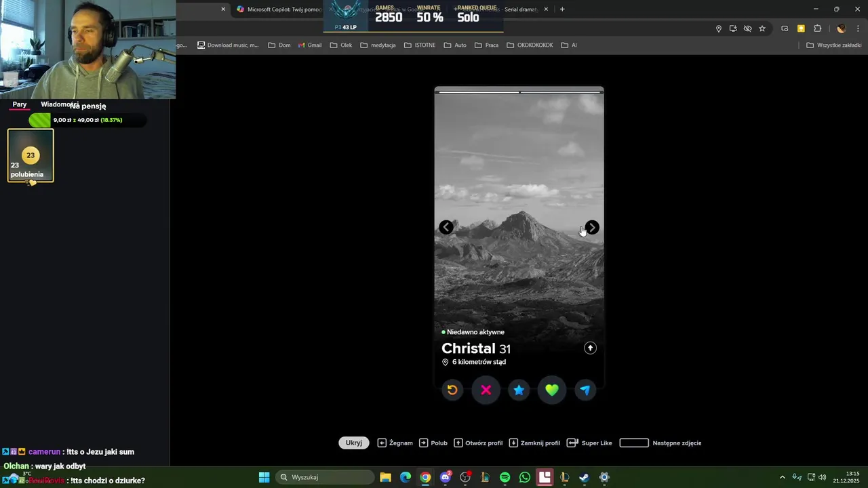Open the Chrome three-dot menu
This screenshot has height=488, width=868.
[858, 28]
